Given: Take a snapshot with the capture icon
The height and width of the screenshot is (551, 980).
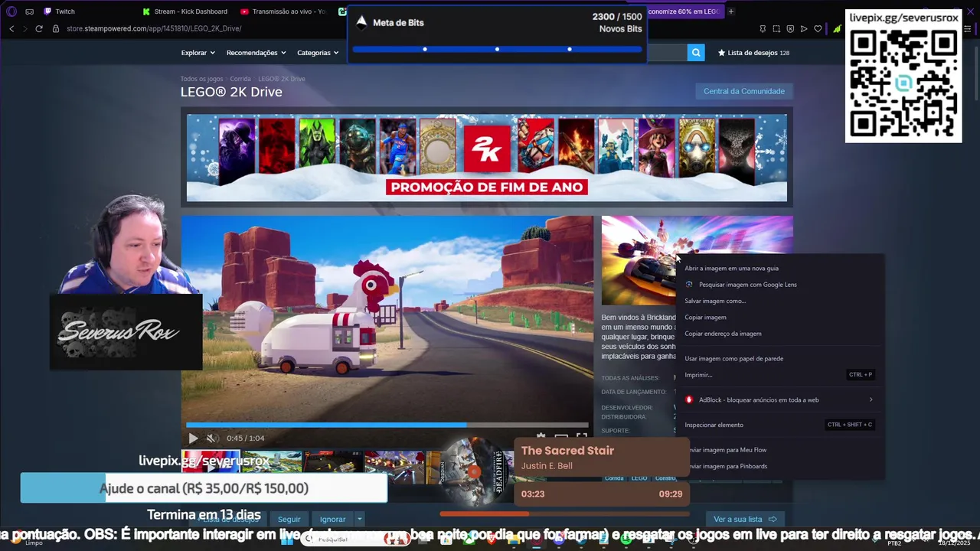Looking at the screenshot, I should 776,28.
